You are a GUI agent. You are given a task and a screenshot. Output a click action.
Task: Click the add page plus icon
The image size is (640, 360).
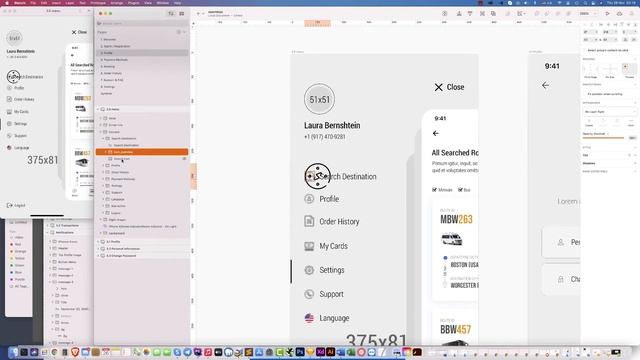point(178,32)
